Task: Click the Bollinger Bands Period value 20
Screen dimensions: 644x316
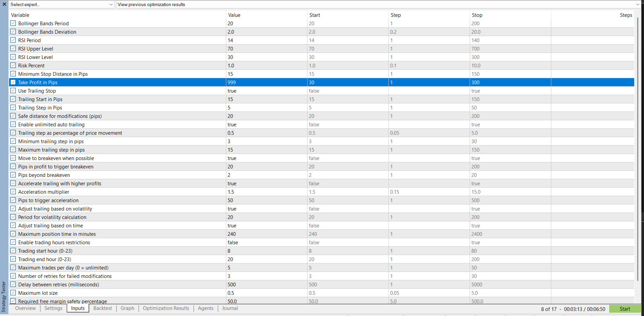Action: coord(266,23)
